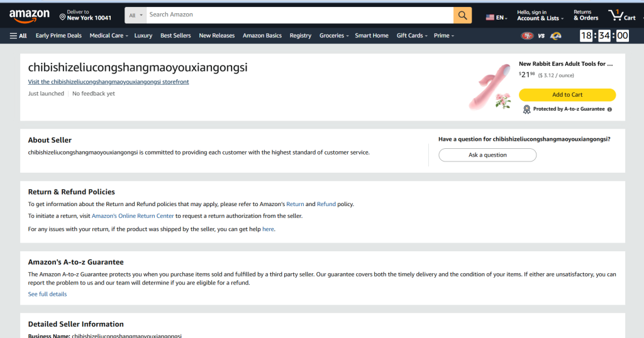Select Best Sellers in navigation bar
644x338 pixels.
pos(175,36)
